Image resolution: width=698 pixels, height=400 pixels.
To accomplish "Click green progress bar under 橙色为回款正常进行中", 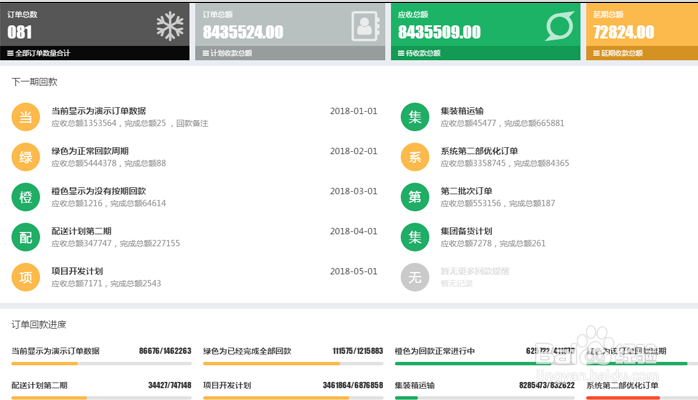I will pos(485,364).
